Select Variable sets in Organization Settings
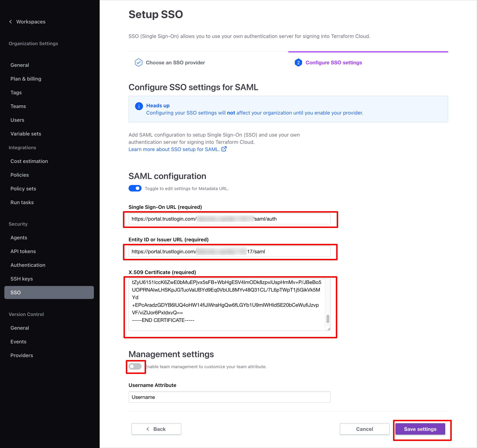 [26, 133]
